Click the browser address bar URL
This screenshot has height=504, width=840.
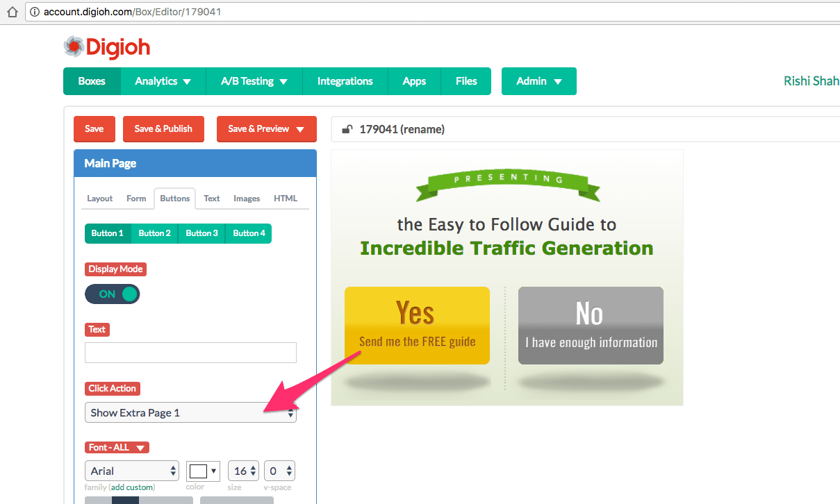tap(133, 12)
